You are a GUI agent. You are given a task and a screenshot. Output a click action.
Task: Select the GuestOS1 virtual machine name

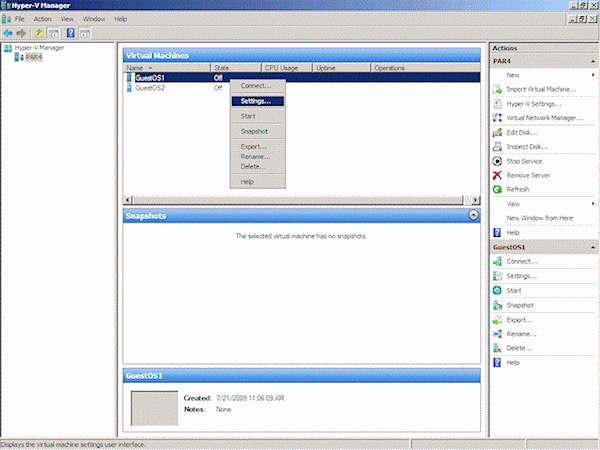(x=150, y=78)
